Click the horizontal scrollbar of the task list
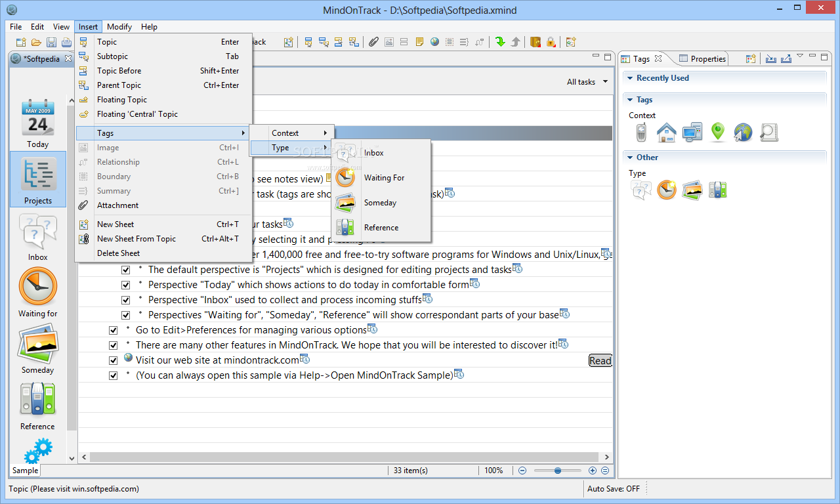 [x=344, y=457]
